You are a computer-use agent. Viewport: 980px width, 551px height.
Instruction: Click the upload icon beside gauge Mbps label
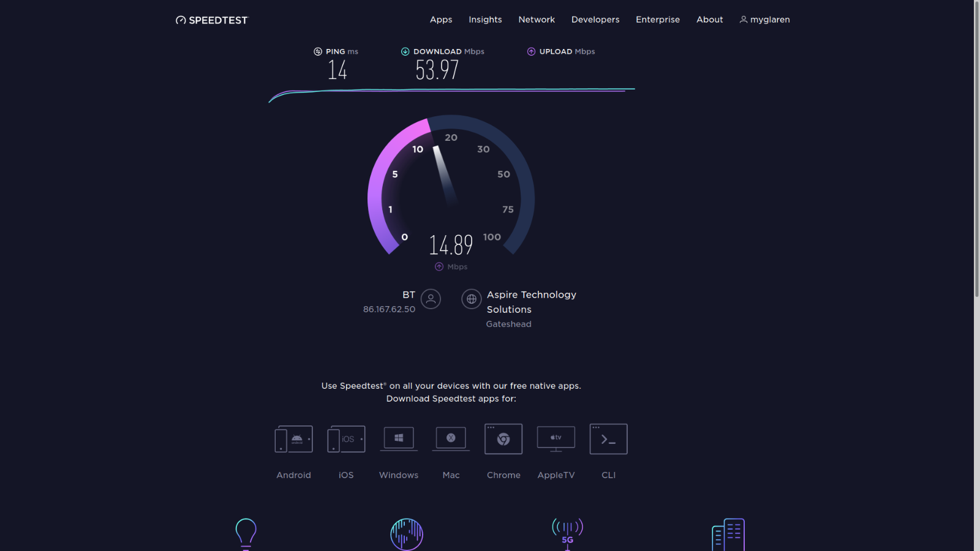pos(439,266)
